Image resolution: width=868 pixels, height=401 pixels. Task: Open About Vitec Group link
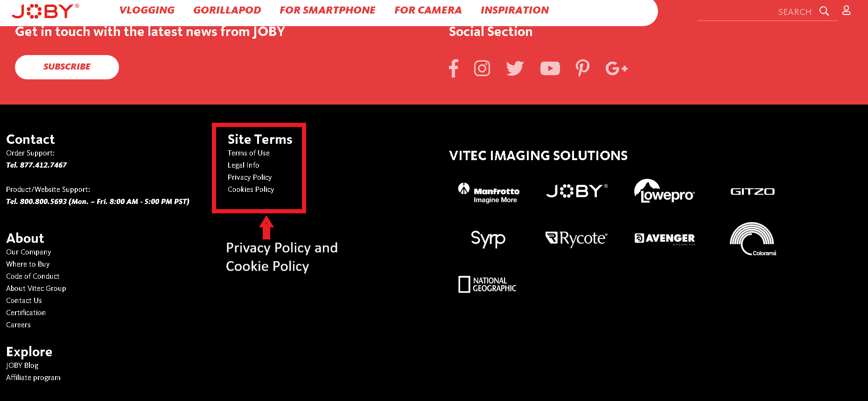point(36,288)
